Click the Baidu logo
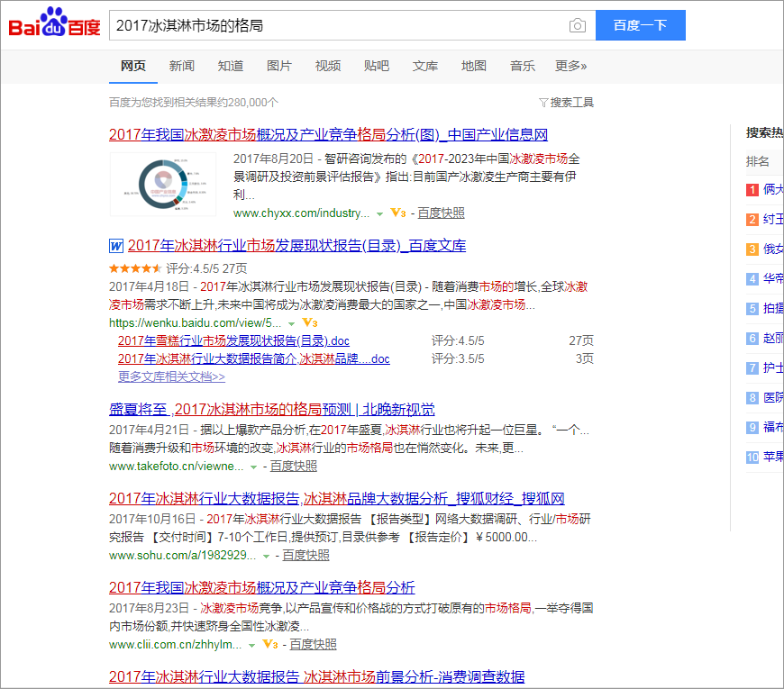Image resolution: width=784 pixels, height=689 pixels. coord(55,25)
